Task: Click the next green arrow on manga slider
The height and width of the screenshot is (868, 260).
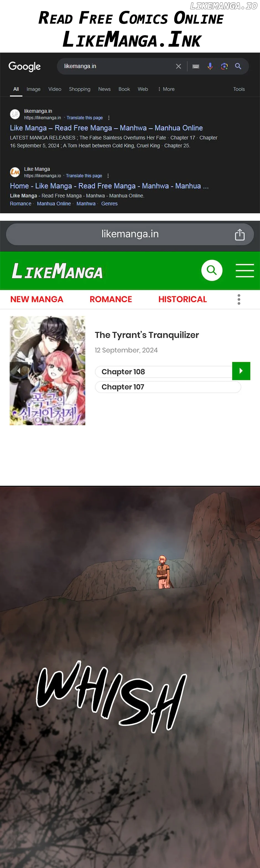Action: click(x=241, y=371)
